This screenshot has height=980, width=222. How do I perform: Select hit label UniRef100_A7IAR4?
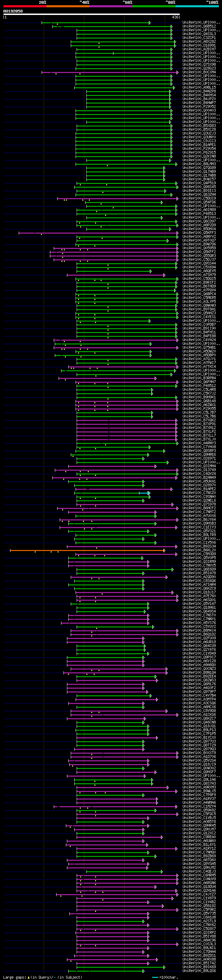199,585
